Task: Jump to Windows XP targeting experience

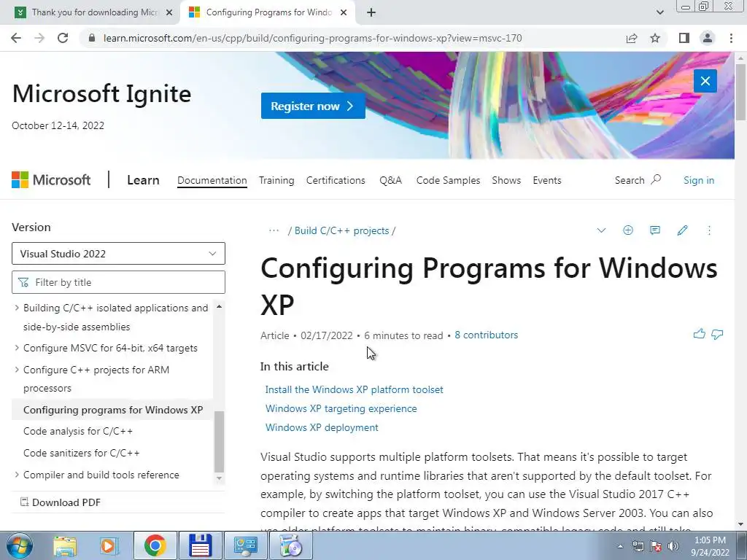Action: [x=341, y=408]
